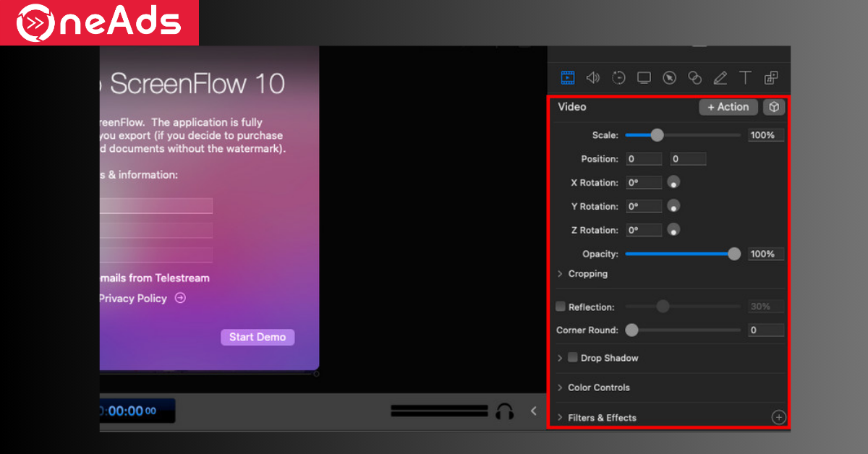Click the arrow icon next to Privacy Policy
Viewport: 868px width, 454px height.
point(180,298)
